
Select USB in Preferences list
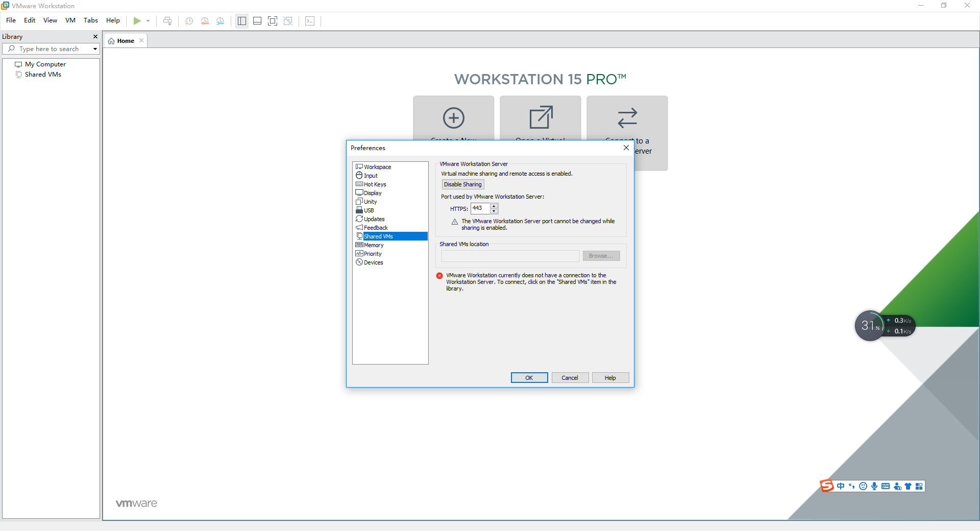click(369, 210)
